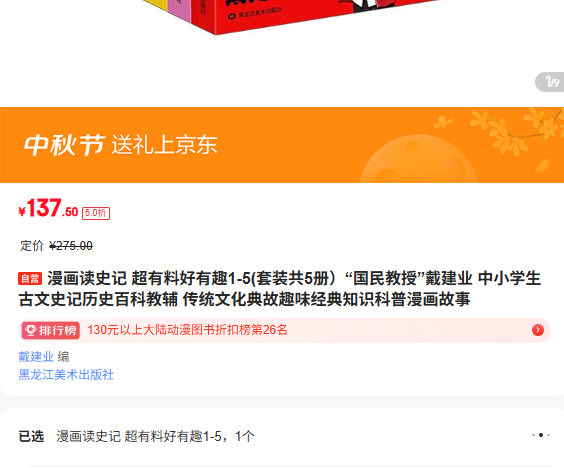The width and height of the screenshot is (564, 468).
Task: Click the 5.0折 discount badge
Action: coord(96,213)
